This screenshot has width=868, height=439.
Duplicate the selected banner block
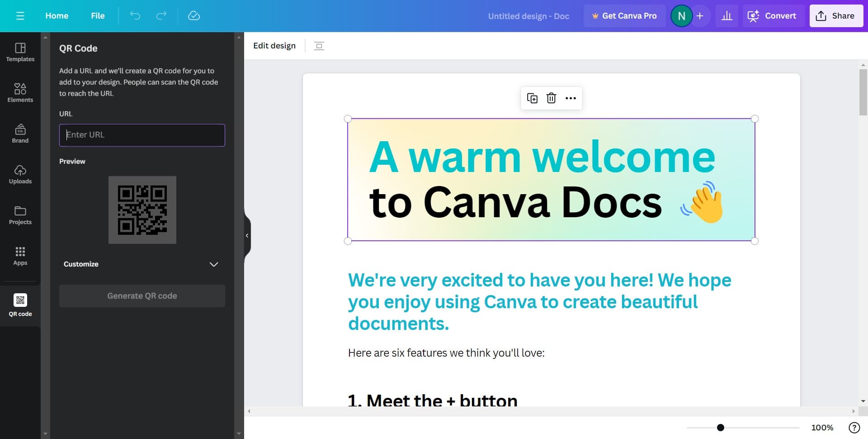point(532,98)
